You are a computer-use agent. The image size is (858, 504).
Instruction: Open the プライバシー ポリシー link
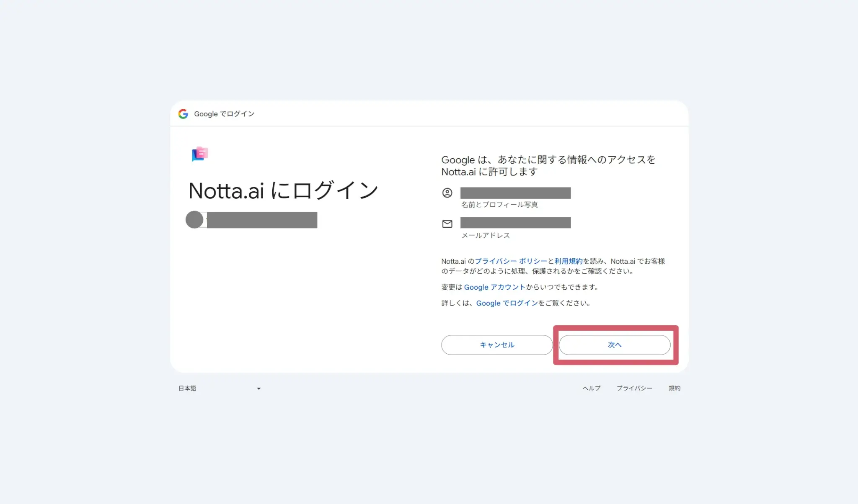tap(511, 261)
